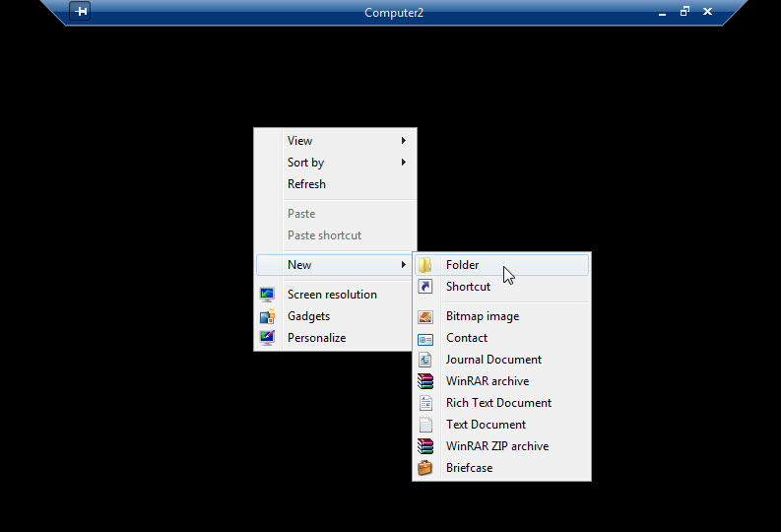Create a new Contact
The height and width of the screenshot is (532, 781).
(x=501, y=338)
